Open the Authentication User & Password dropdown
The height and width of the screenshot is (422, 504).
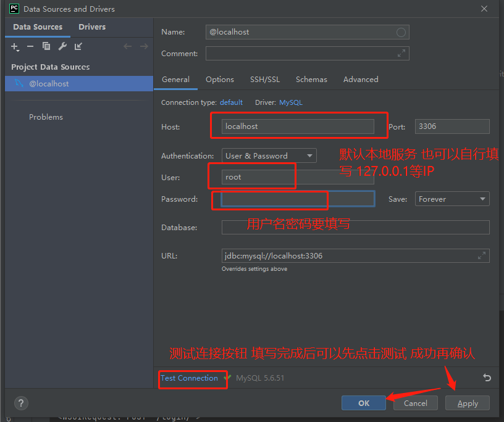(x=269, y=155)
